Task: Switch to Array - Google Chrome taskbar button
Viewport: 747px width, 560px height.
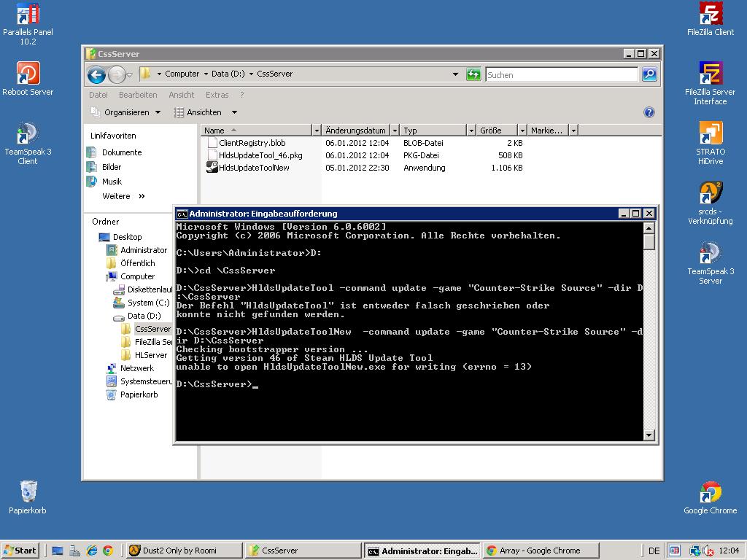Action: point(541,551)
